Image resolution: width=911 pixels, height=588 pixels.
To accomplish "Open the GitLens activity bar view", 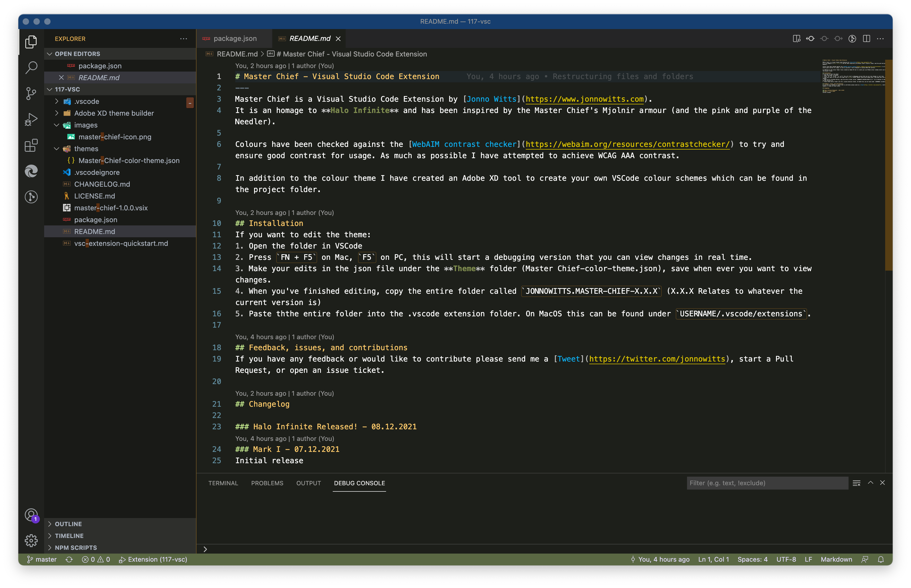I will coord(31,197).
